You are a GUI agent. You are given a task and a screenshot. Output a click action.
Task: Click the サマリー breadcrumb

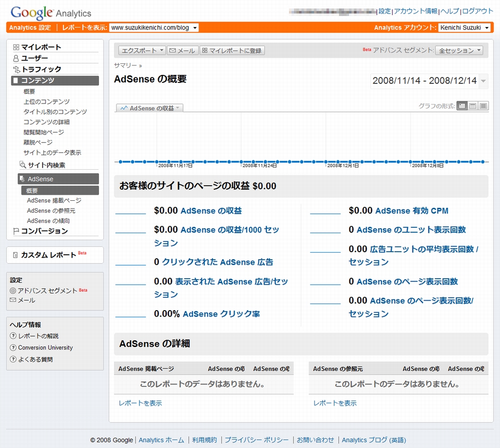point(125,65)
